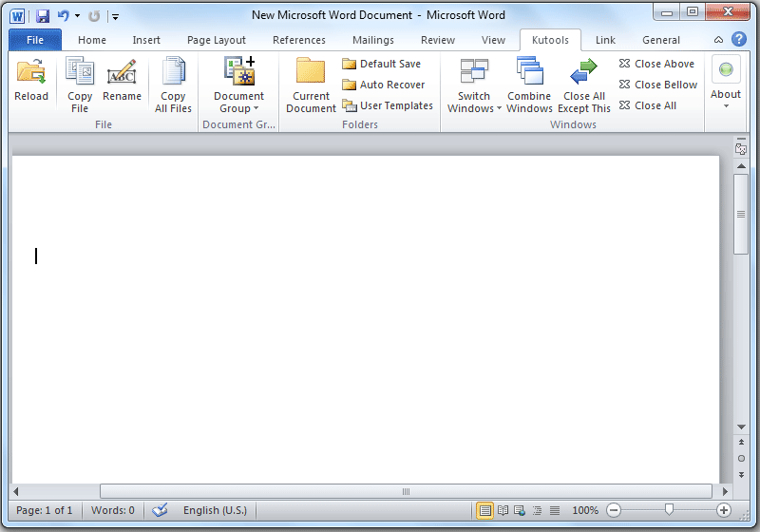The height and width of the screenshot is (532, 760).
Task: Select Full Screen Reading view
Action: tap(503, 510)
